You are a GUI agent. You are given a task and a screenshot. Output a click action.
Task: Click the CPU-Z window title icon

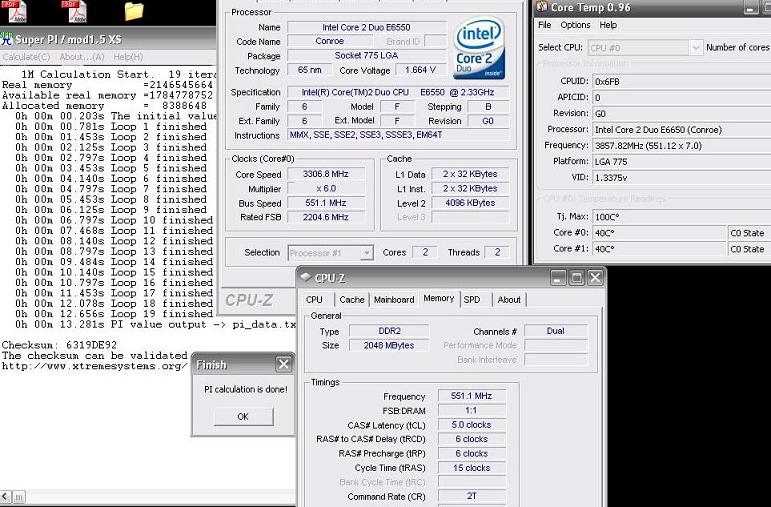[305, 277]
